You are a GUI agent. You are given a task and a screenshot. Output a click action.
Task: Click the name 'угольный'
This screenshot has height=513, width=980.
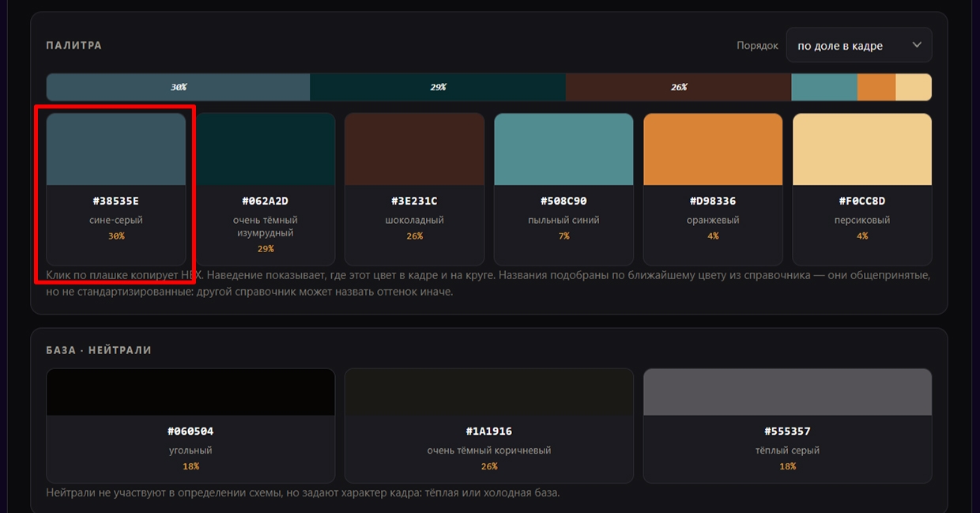(190, 450)
